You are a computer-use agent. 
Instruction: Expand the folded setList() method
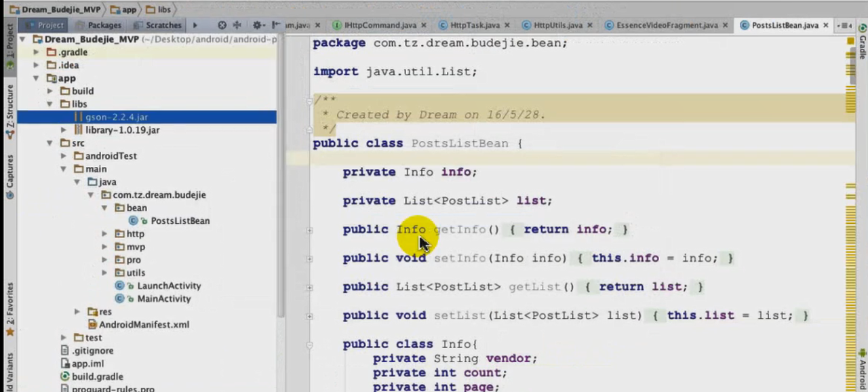(309, 315)
